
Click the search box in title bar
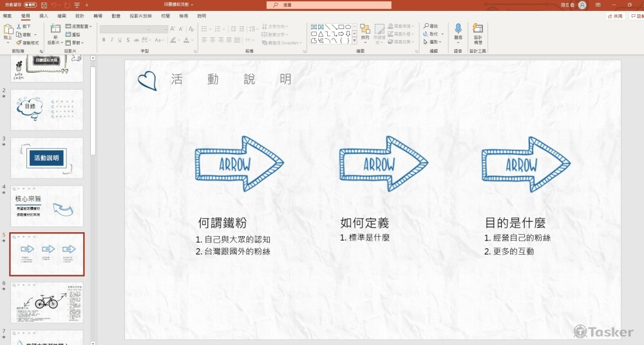(x=328, y=5)
